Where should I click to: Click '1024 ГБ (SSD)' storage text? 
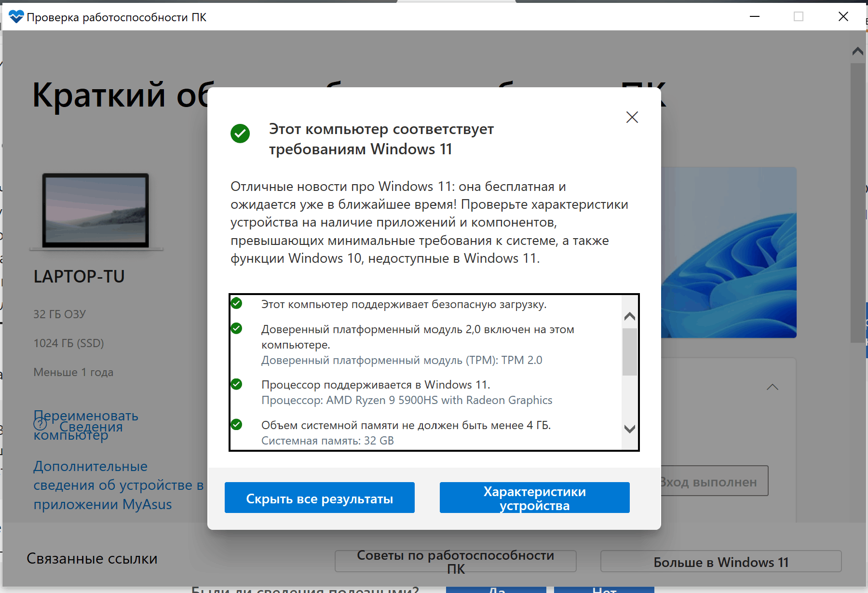pyautogui.click(x=68, y=343)
